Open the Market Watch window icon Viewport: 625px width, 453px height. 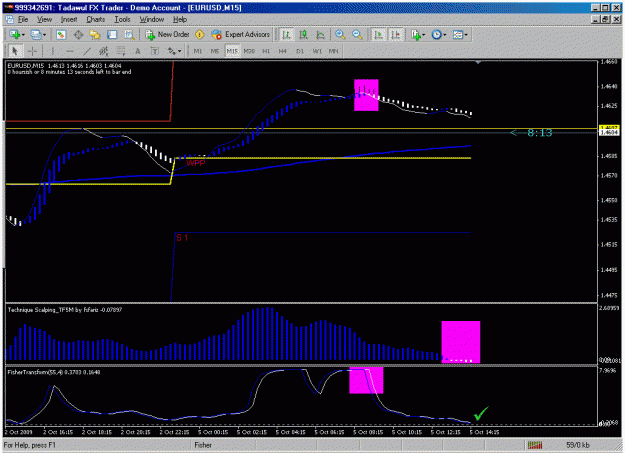click(61, 35)
